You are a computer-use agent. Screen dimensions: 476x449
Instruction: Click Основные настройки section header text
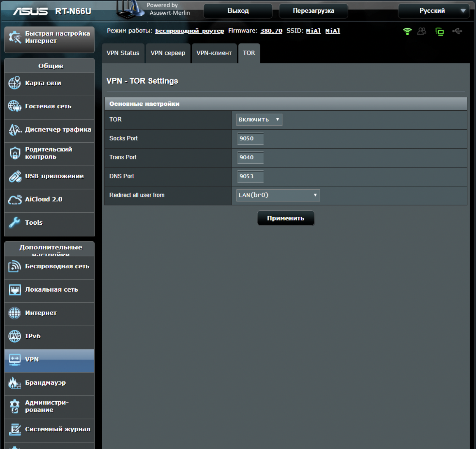(144, 104)
